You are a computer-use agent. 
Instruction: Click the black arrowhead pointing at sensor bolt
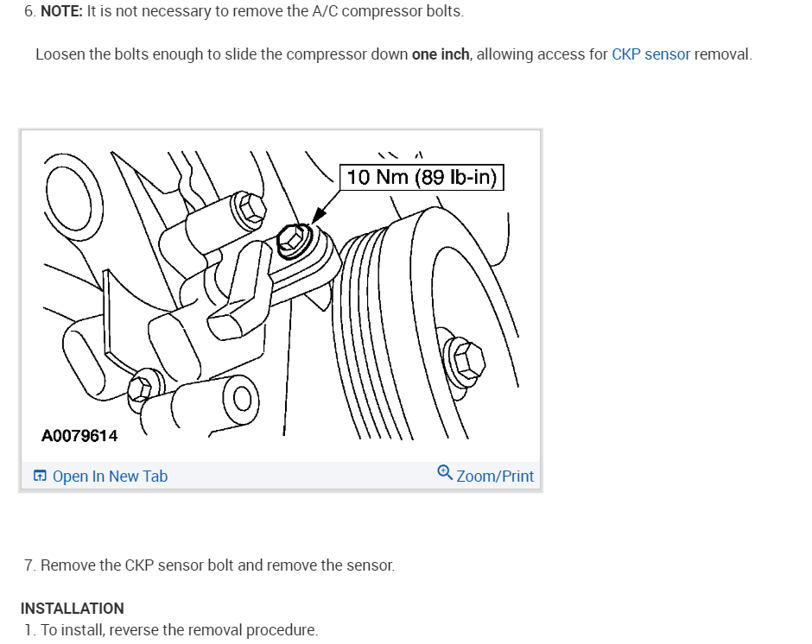[x=318, y=215]
